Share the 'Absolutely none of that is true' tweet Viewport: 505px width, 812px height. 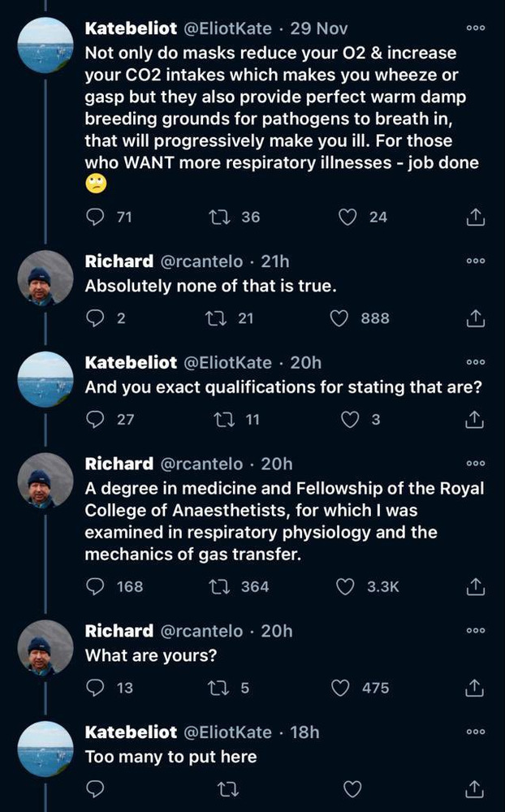(475, 318)
